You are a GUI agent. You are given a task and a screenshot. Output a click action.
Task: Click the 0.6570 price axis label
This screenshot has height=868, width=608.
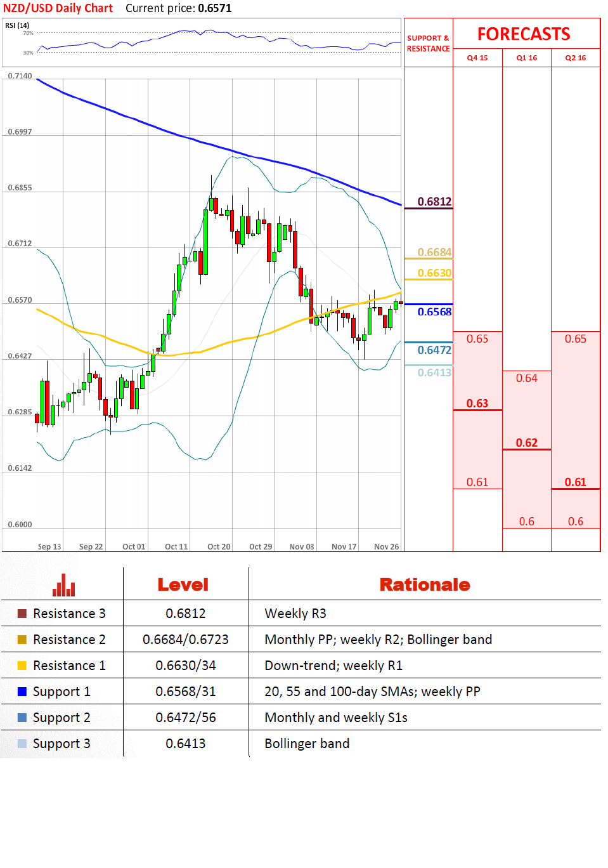pyautogui.click(x=20, y=300)
